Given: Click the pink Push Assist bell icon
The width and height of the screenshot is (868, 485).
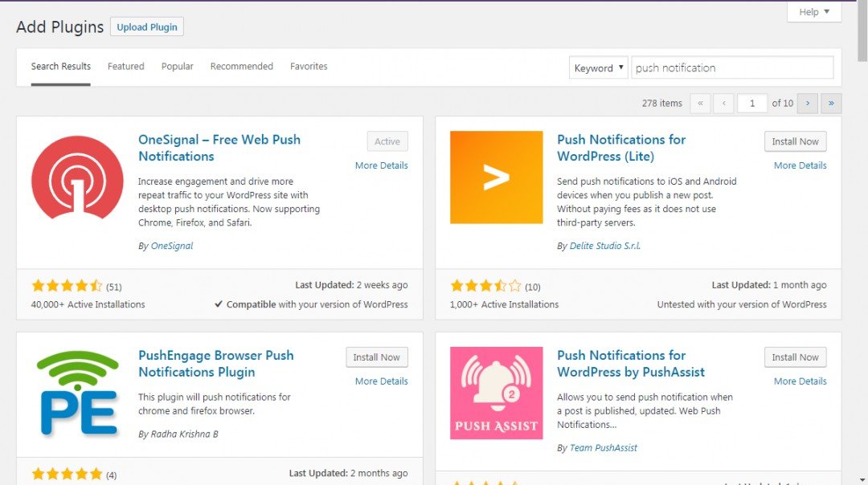Looking at the screenshot, I should [496, 393].
